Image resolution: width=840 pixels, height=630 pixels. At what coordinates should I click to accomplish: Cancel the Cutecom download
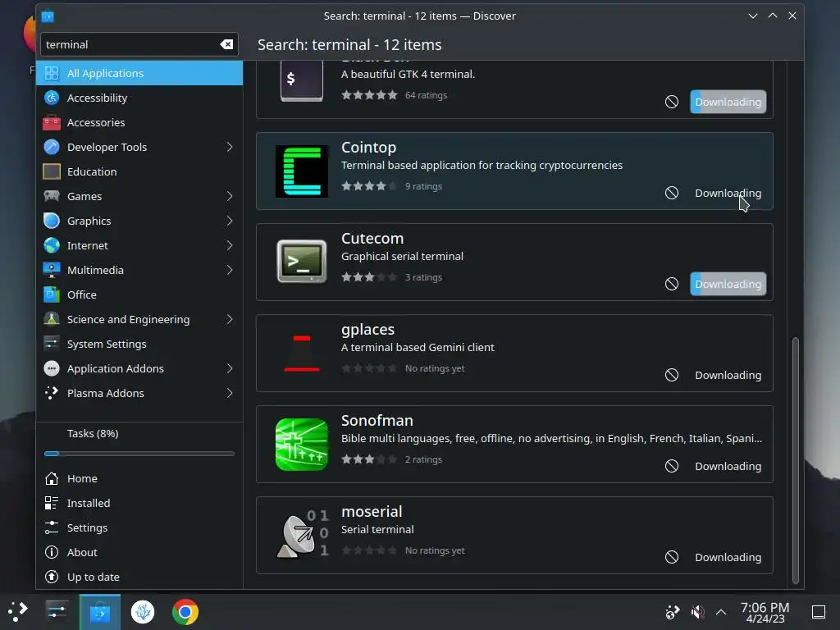tap(672, 284)
